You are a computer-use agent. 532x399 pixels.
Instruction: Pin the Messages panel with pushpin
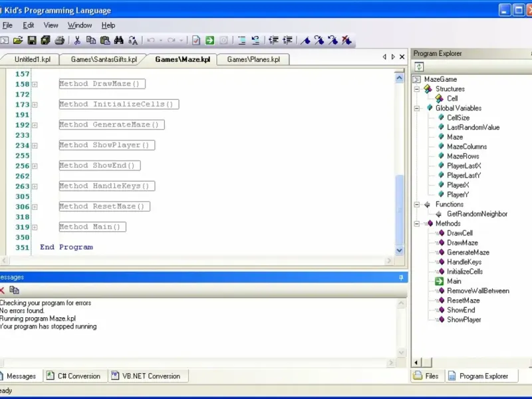click(x=401, y=277)
